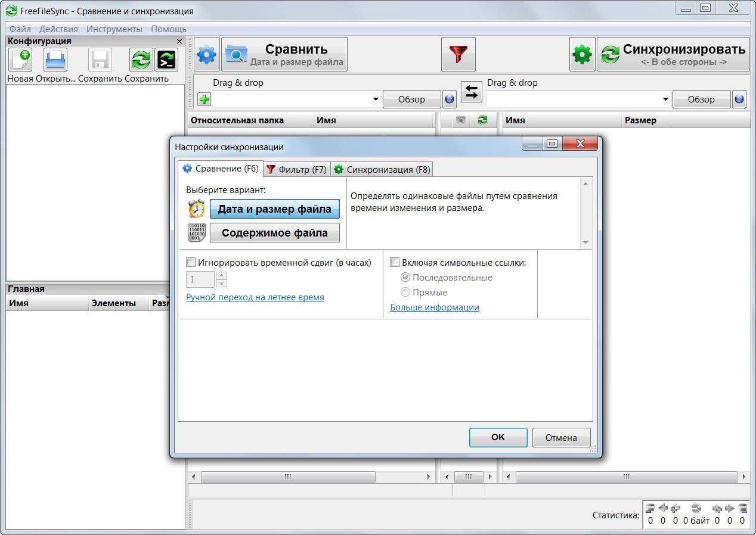Click right folder cloud/globe icon
This screenshot has width=756, height=535.
point(739,99)
